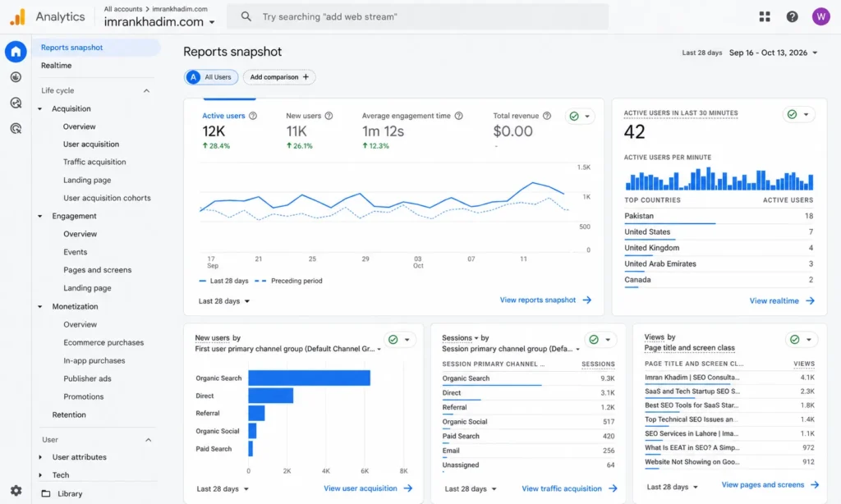Open the Sessions metric dropdown
The width and height of the screenshot is (841, 504).
coord(460,338)
